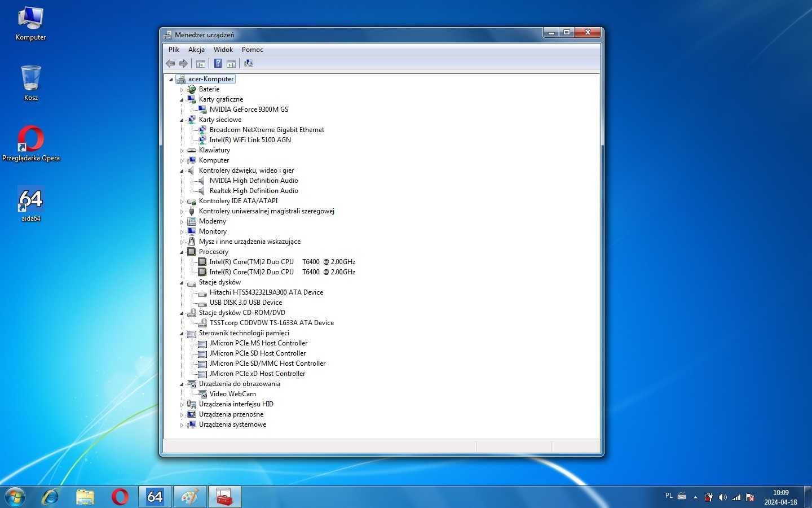Click the Video WebCam device icon
This screenshot has height=508, width=812.
pyautogui.click(x=202, y=394)
